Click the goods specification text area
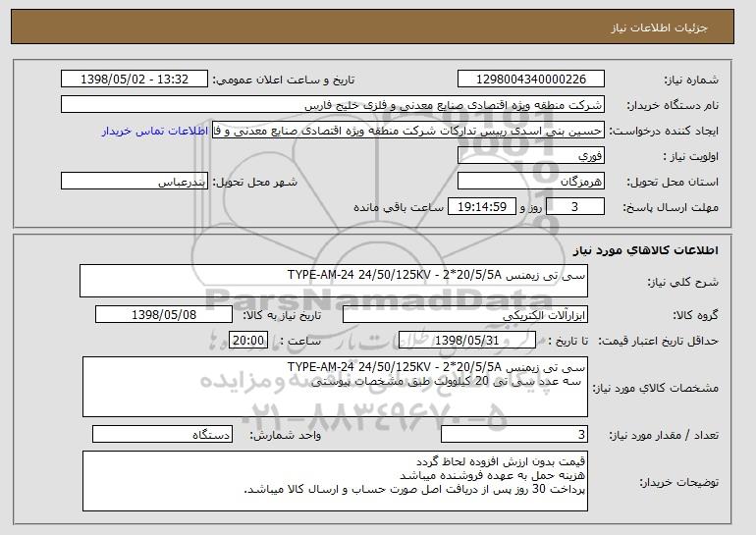Image resolution: width=756 pixels, height=535 pixels. [x=335, y=387]
